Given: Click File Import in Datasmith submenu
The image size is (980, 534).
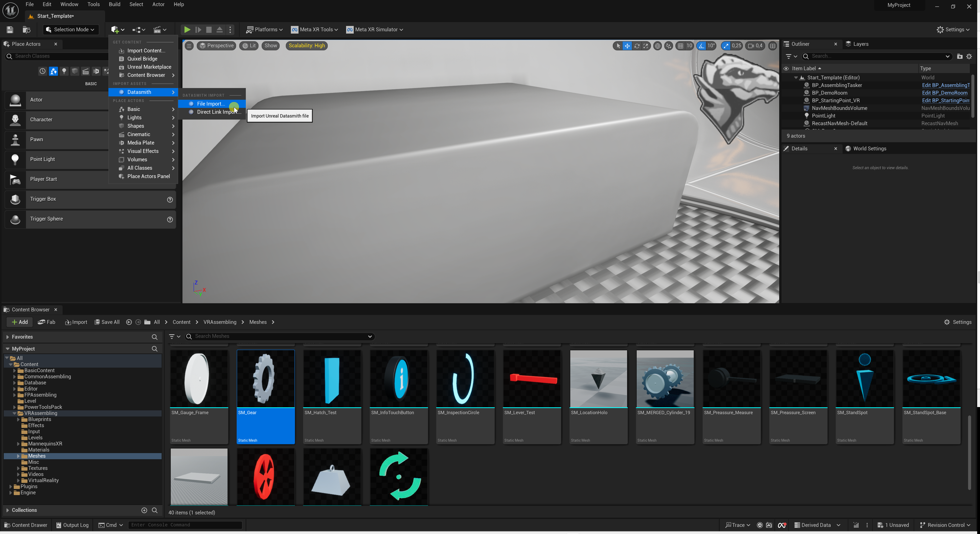Looking at the screenshot, I should (211, 104).
